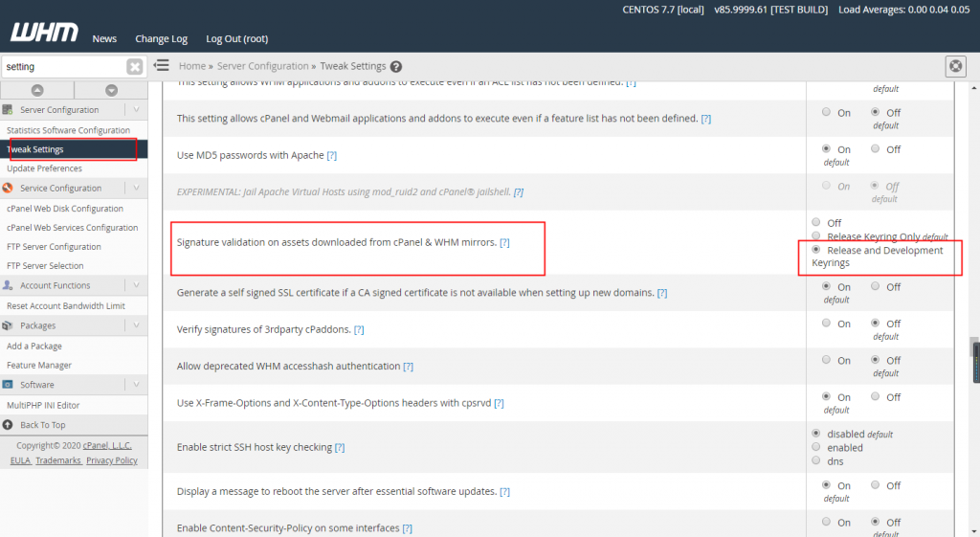This screenshot has height=537, width=980.
Task: Open cPanel Web Disk Configuration sidebar item
Action: coord(65,209)
